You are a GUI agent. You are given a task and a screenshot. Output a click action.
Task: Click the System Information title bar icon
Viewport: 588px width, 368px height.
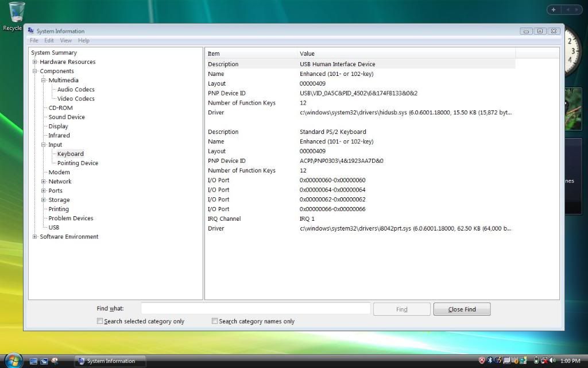click(32, 31)
